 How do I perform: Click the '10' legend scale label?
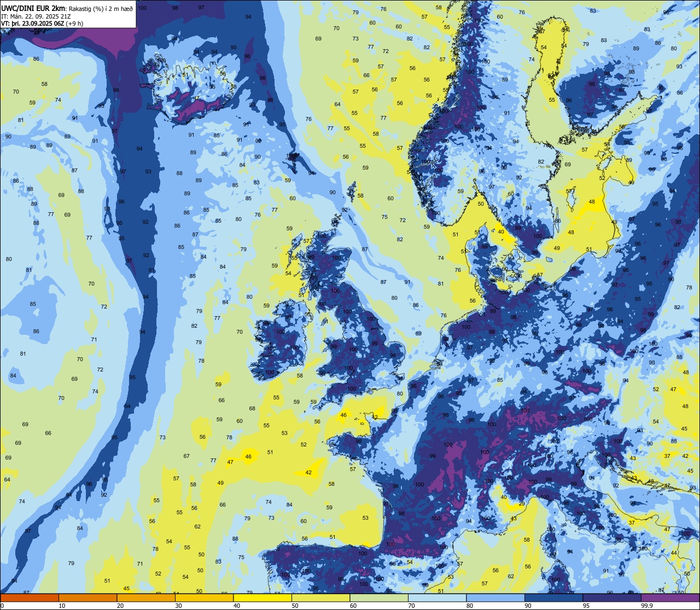pyautogui.click(x=62, y=606)
